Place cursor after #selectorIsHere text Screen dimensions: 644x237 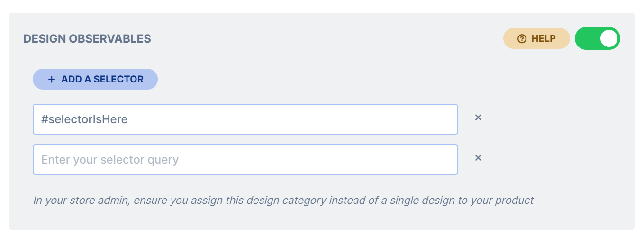coord(128,119)
